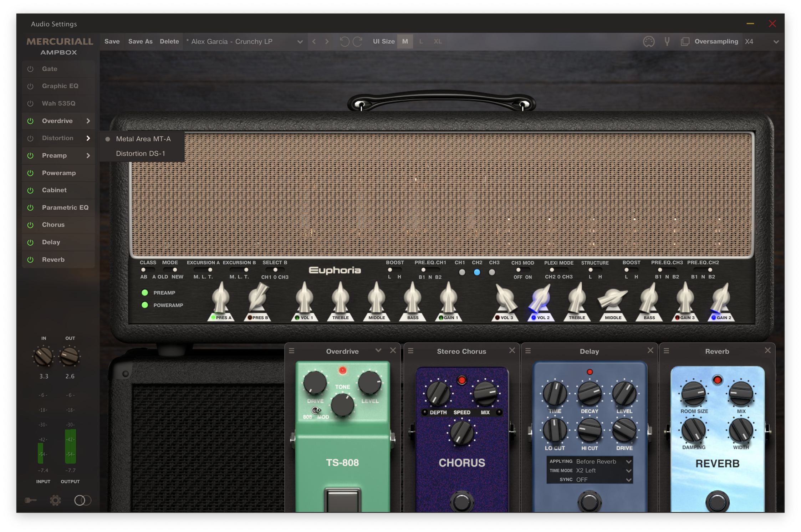Stomp the TS-808 footswitch
801x532 pixels.
(x=342, y=500)
